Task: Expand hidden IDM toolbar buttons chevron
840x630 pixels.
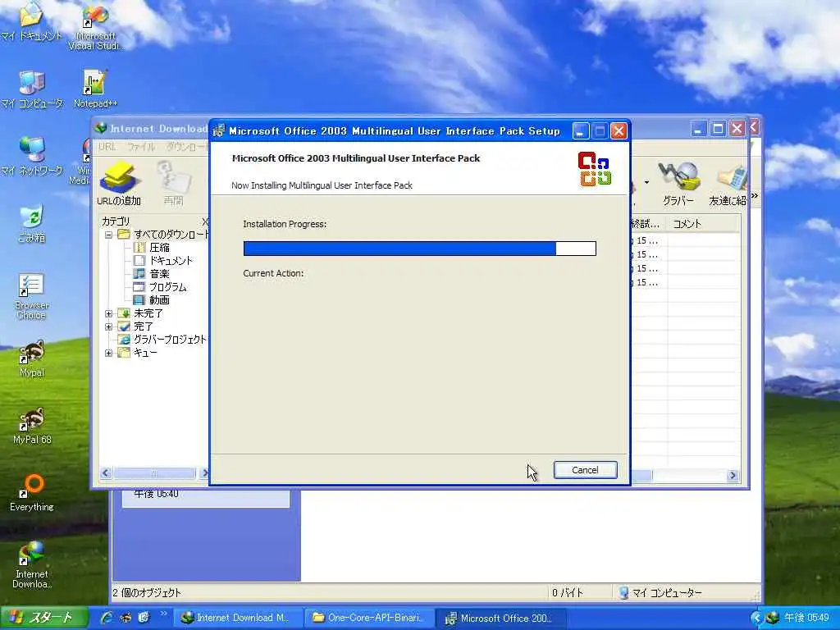Action: 755,196
